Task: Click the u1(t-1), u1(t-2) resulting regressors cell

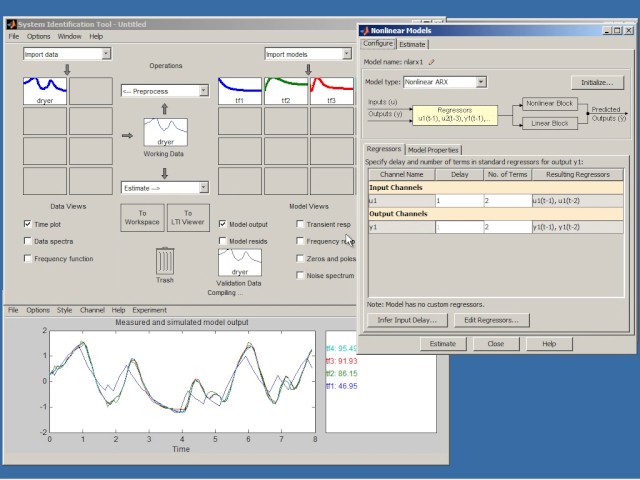Action: pyautogui.click(x=578, y=201)
